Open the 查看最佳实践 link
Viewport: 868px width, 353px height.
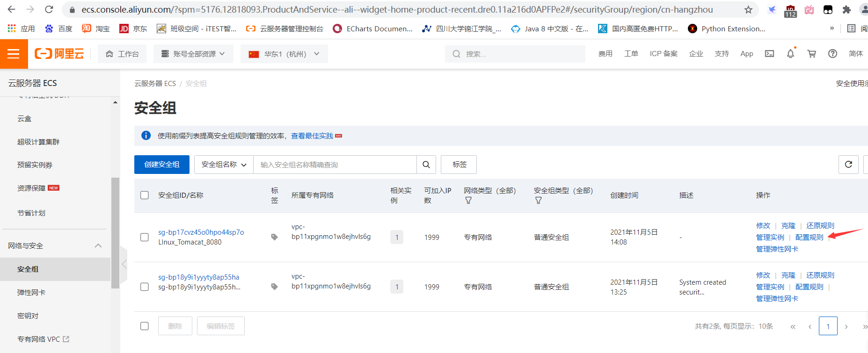coord(312,136)
